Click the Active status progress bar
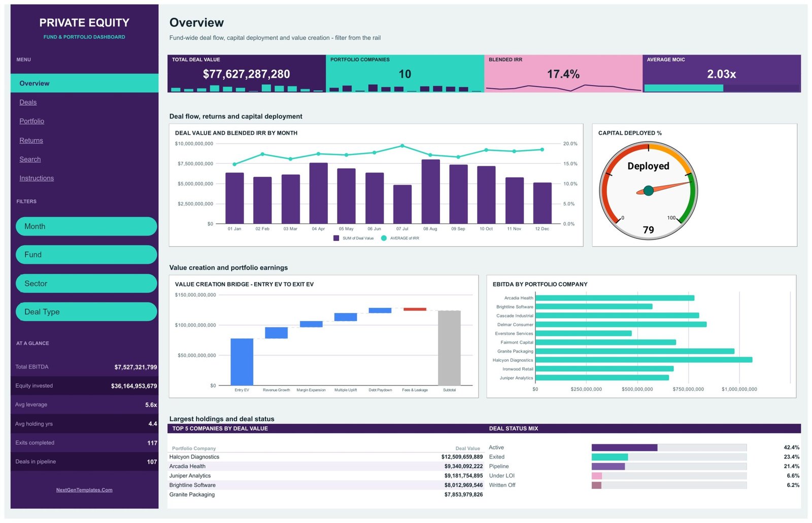 tap(669, 447)
